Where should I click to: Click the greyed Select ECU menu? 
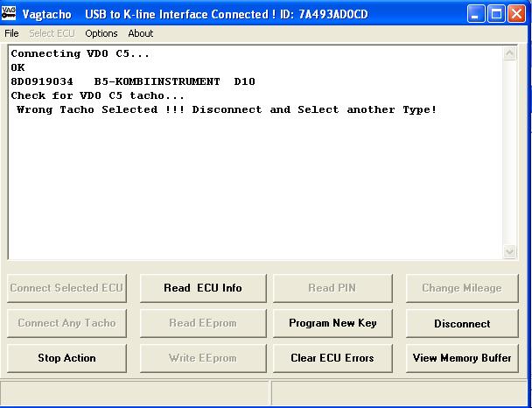point(52,33)
